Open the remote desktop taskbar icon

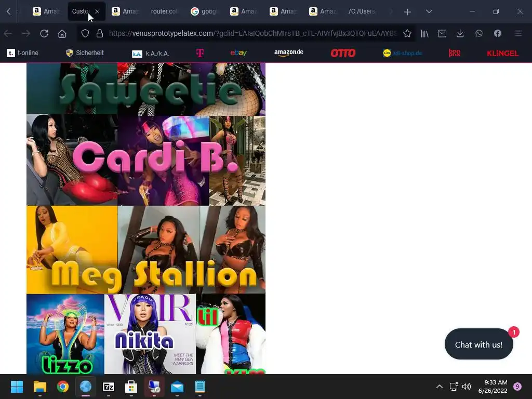point(154,387)
